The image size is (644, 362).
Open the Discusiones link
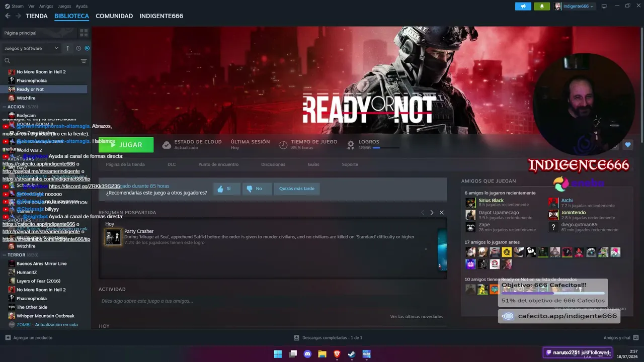273,164
